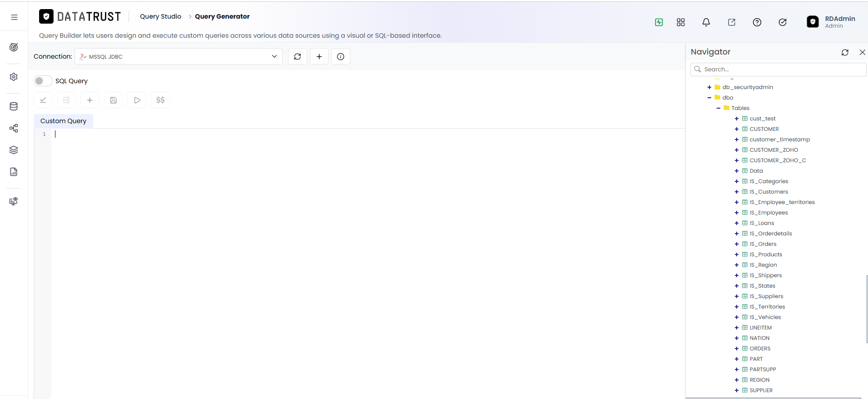Open the RDAdmin profile menu
This screenshot has width=868, height=399.
point(831,22)
